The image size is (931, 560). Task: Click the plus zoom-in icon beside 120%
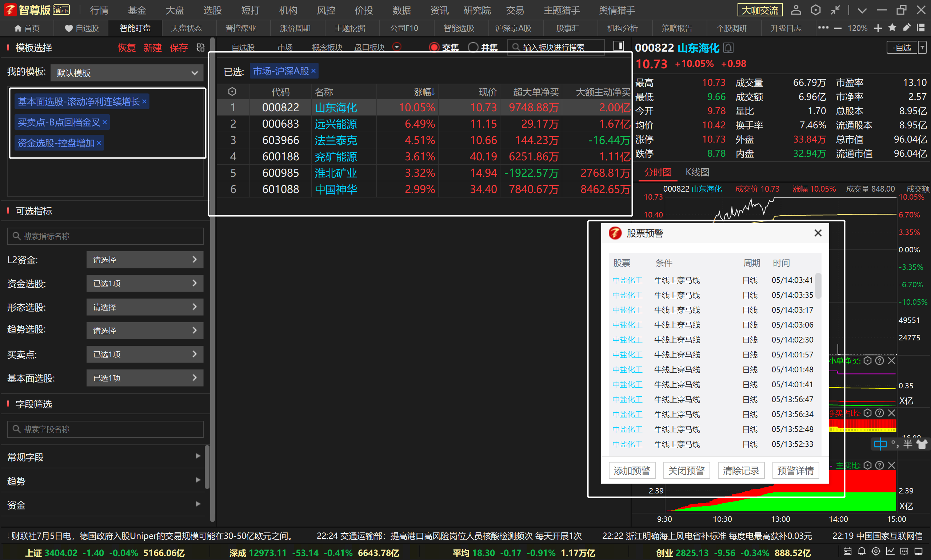878,28
